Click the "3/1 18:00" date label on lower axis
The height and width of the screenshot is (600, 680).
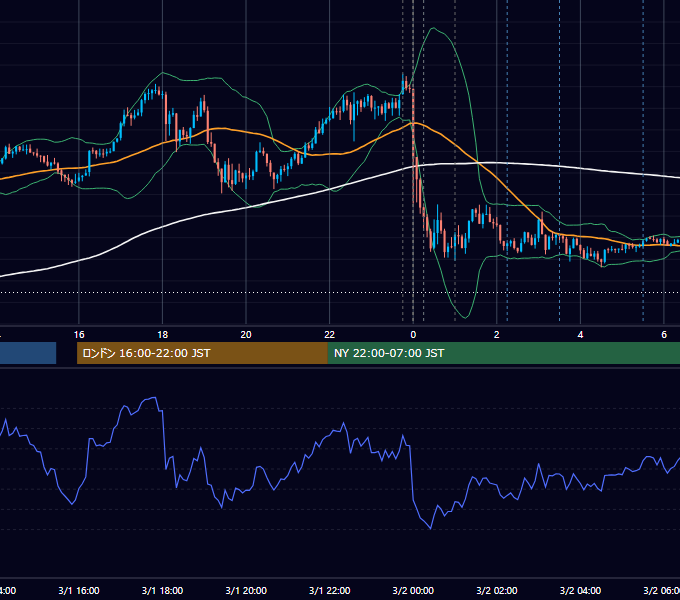pyautogui.click(x=163, y=591)
